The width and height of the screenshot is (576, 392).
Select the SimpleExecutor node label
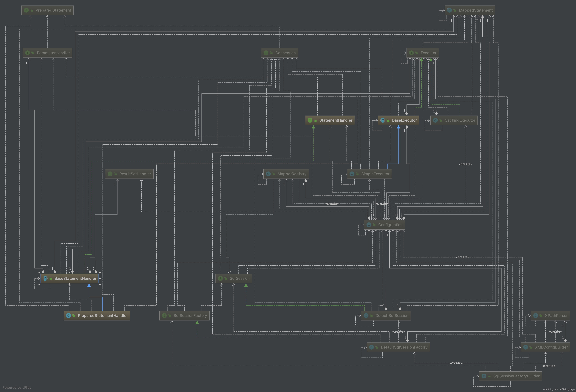tap(375, 174)
